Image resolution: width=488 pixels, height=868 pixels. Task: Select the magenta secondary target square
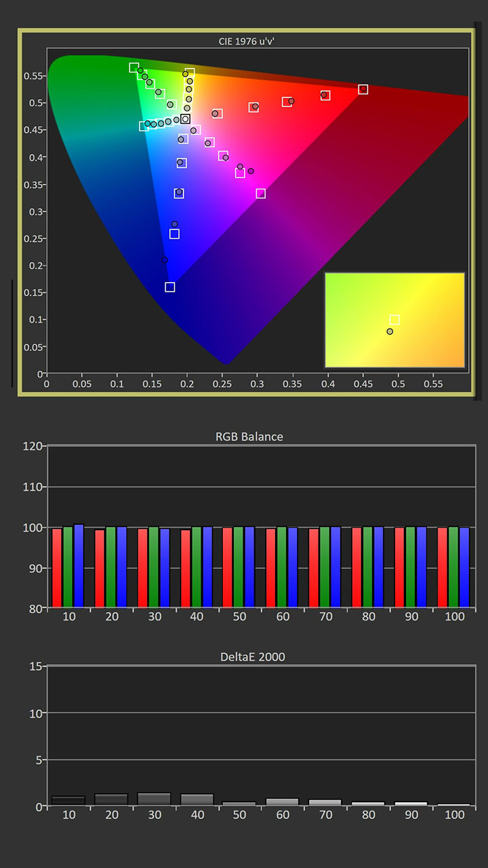click(x=261, y=194)
